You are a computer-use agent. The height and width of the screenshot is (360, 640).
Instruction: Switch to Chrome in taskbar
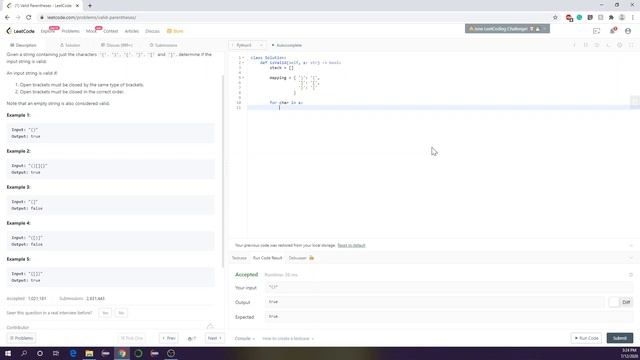122,353
